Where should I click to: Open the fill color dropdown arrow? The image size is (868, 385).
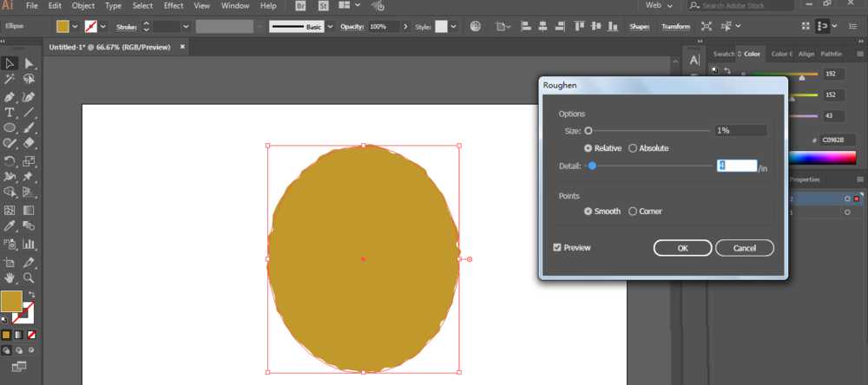(x=75, y=27)
